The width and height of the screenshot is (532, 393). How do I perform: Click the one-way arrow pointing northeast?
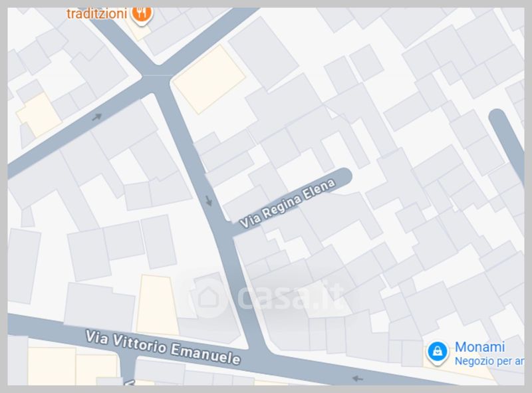click(x=97, y=117)
